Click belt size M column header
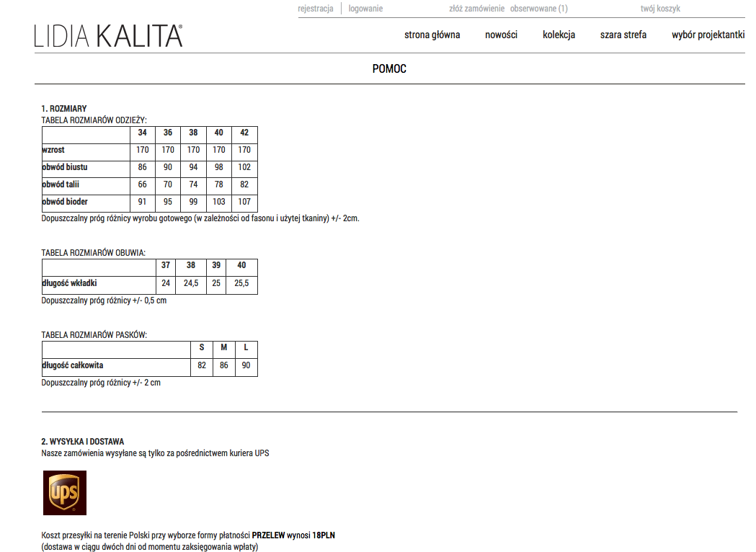 coord(224,347)
